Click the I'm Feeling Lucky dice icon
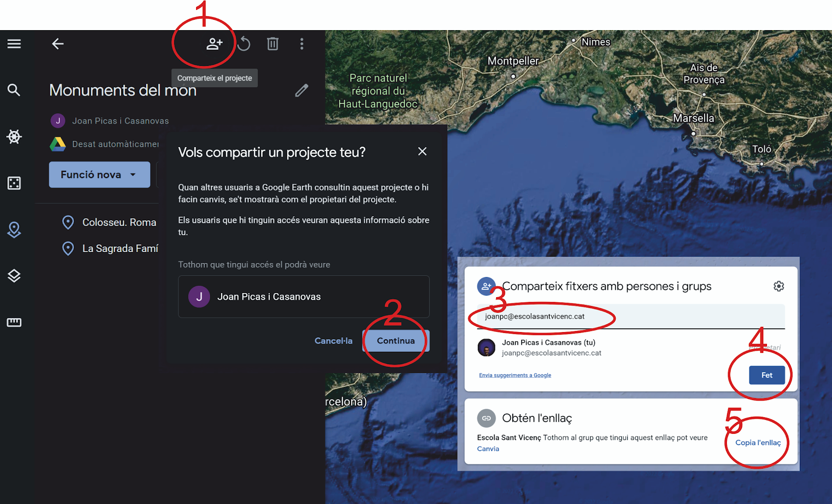The image size is (832, 504). click(14, 183)
